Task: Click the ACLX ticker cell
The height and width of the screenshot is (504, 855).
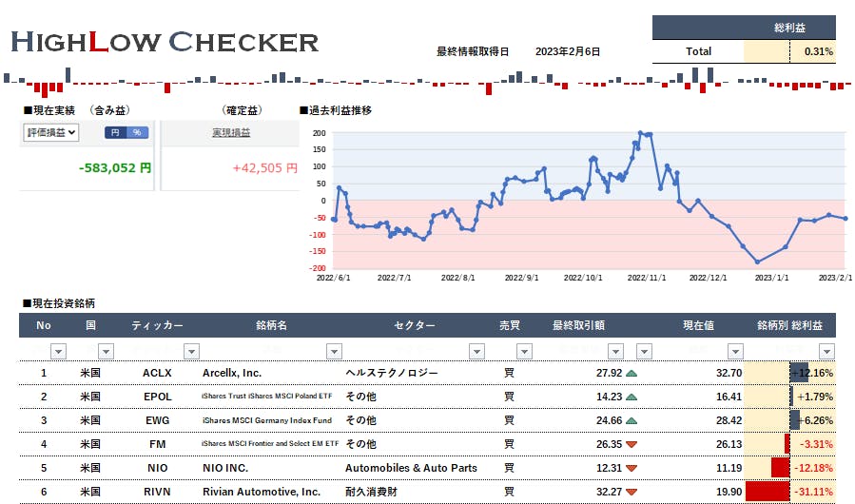Action: 157,373
